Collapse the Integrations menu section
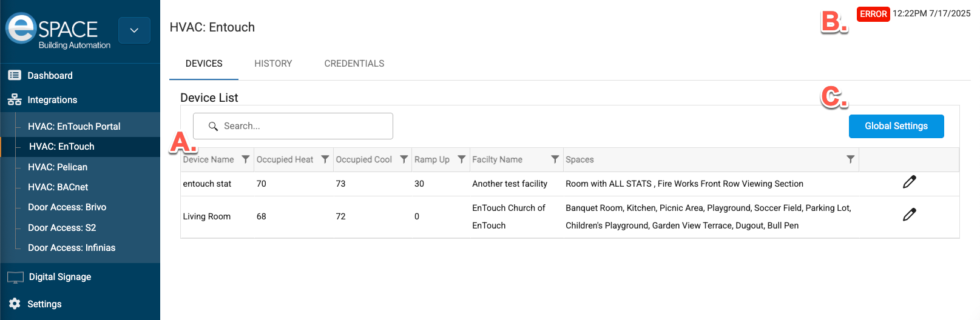This screenshot has height=320, width=980. point(52,100)
